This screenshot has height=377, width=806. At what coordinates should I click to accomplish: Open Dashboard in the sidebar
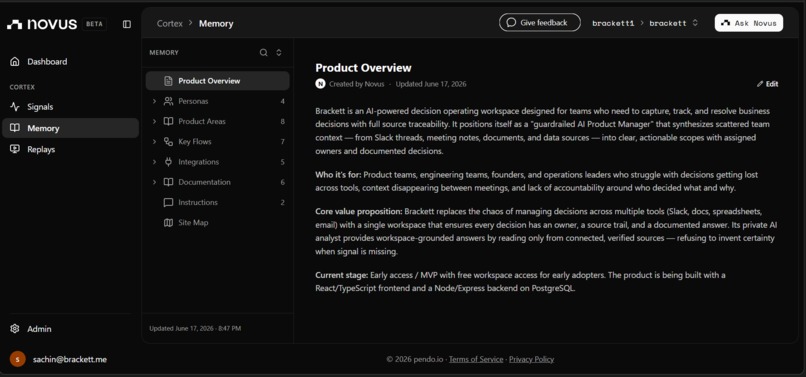pos(70,62)
